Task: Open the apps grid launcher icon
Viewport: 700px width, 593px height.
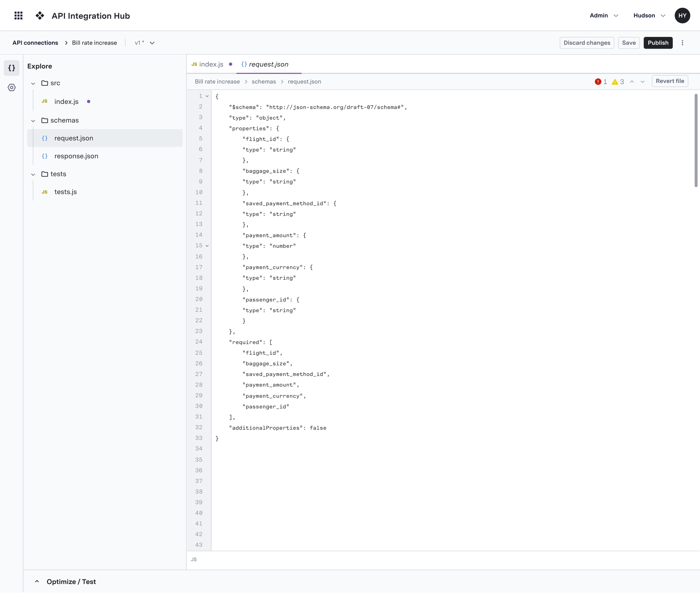Action: tap(18, 15)
